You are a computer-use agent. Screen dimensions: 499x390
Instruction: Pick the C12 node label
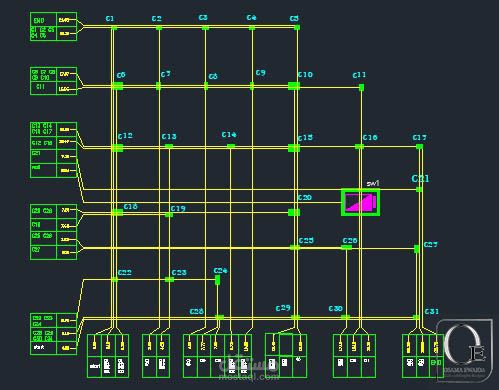[x=125, y=136]
